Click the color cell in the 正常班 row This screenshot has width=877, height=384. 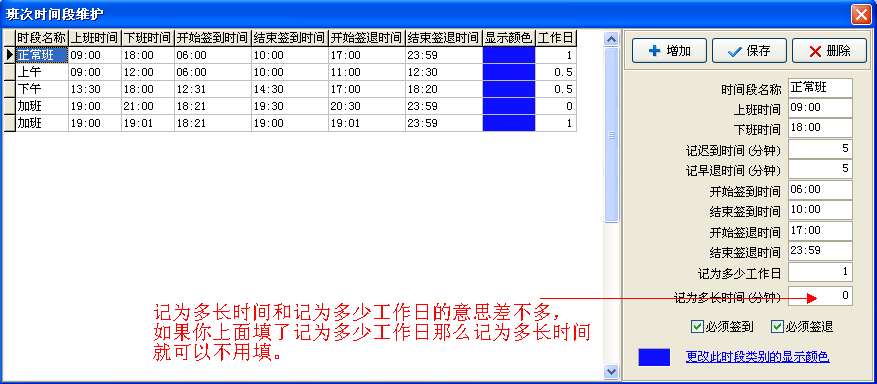[508, 55]
